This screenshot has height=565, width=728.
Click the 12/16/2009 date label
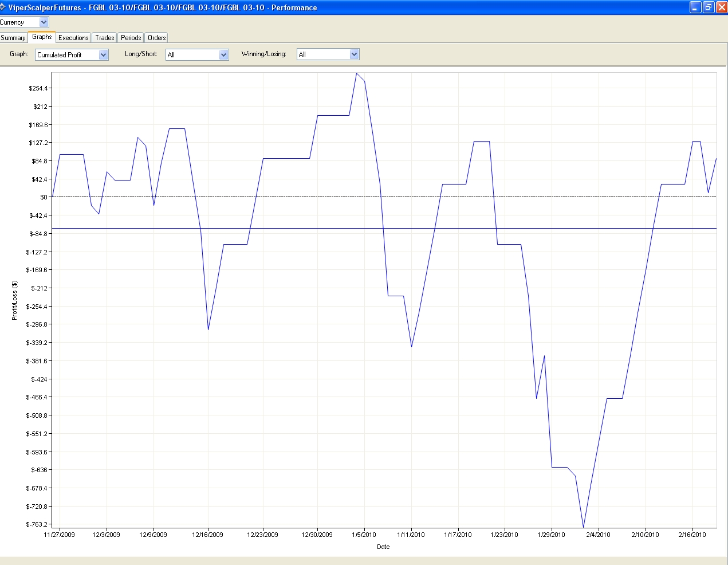(207, 535)
